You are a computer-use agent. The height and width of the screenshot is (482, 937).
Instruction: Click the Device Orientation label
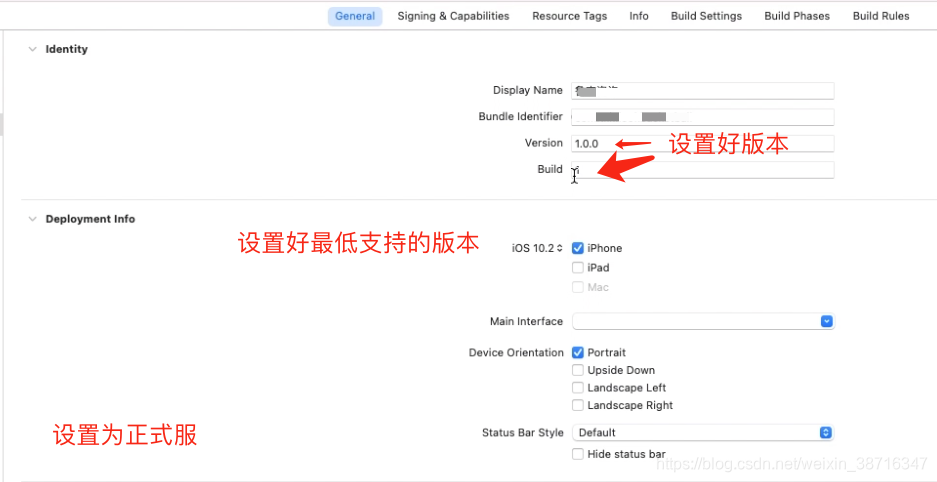click(516, 353)
